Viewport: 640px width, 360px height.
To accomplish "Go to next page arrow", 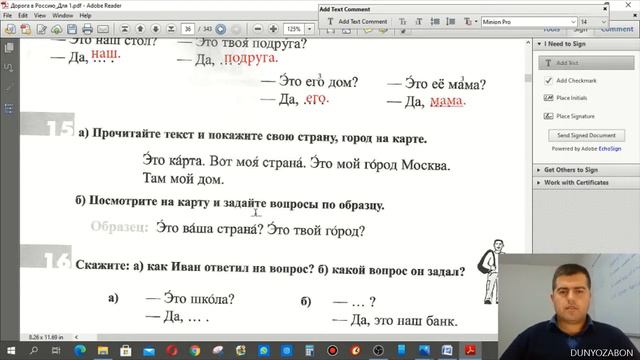I will [156, 29].
